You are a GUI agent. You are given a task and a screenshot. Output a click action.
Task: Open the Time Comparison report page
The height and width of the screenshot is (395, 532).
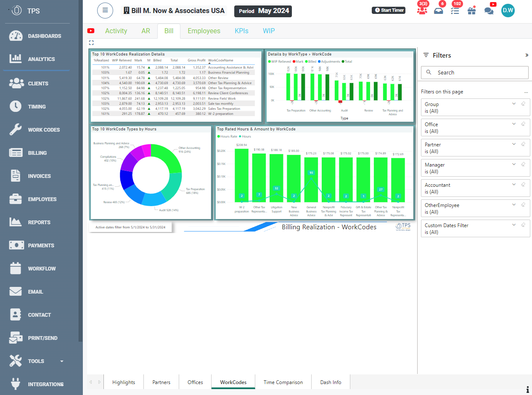[283, 382]
